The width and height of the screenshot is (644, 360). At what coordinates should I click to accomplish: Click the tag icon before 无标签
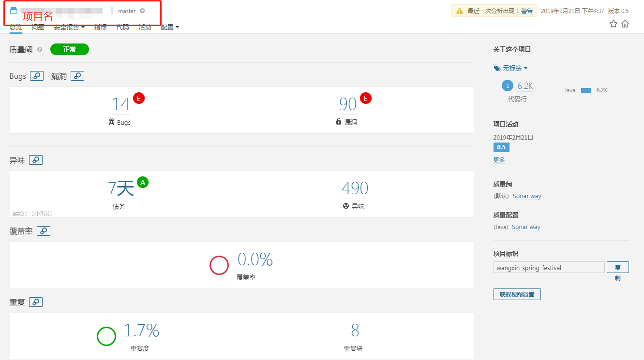(497, 68)
